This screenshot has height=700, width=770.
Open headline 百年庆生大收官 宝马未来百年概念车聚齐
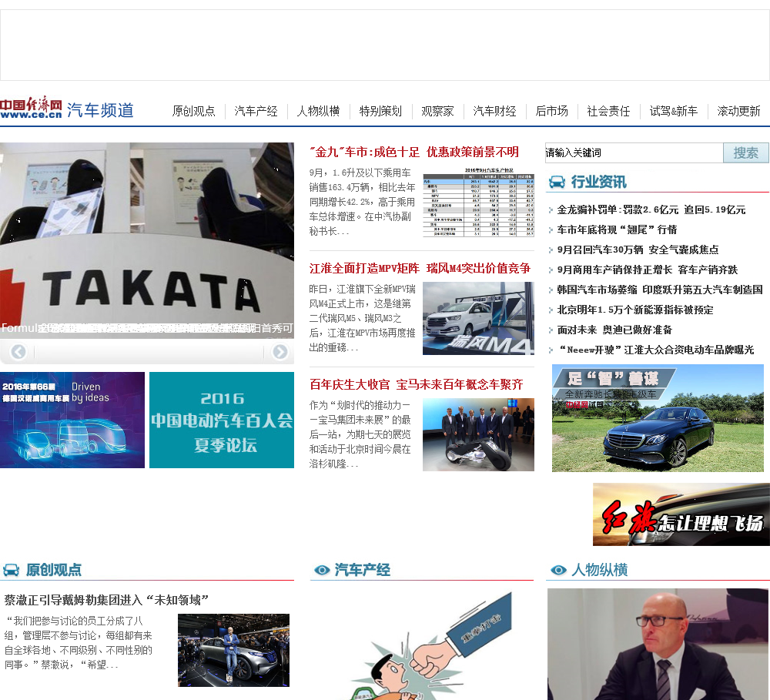click(417, 384)
